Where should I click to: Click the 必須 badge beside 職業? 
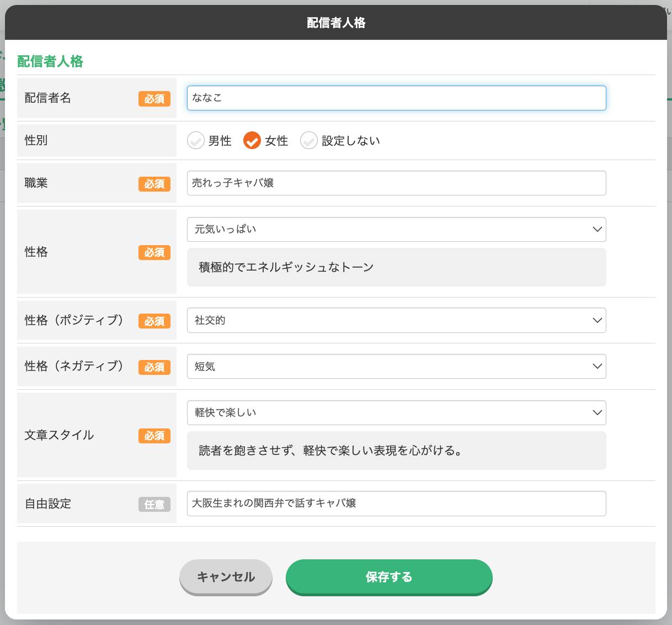click(154, 184)
